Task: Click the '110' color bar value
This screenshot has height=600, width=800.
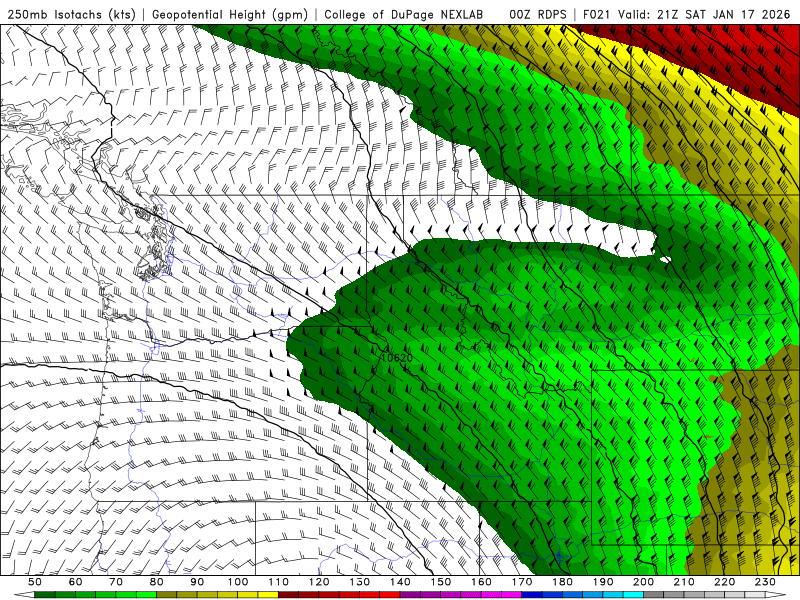Action: click(x=279, y=582)
